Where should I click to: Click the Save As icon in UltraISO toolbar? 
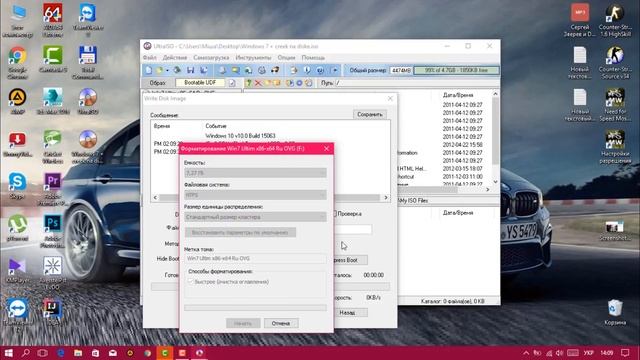click(204, 70)
